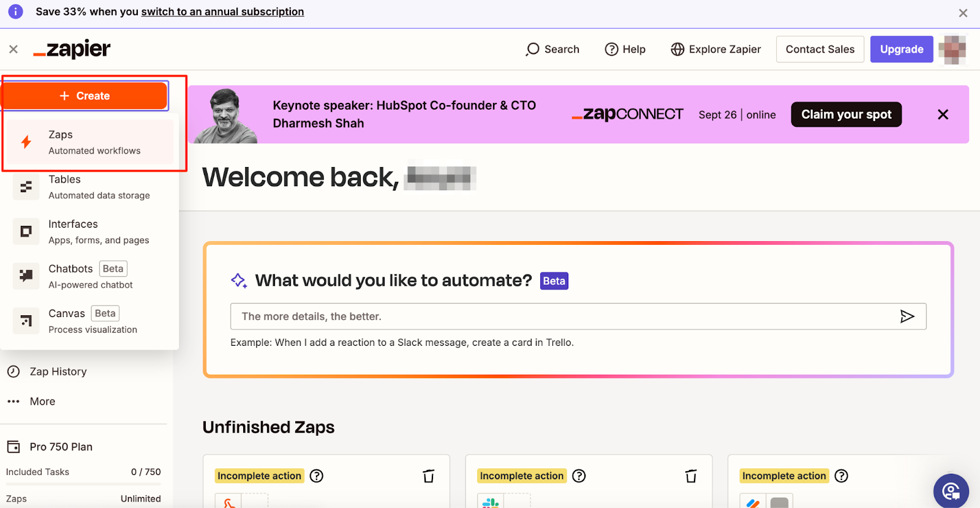Select Tables Automated data storage item
Viewport: 980px width, 508px height.
(x=91, y=187)
